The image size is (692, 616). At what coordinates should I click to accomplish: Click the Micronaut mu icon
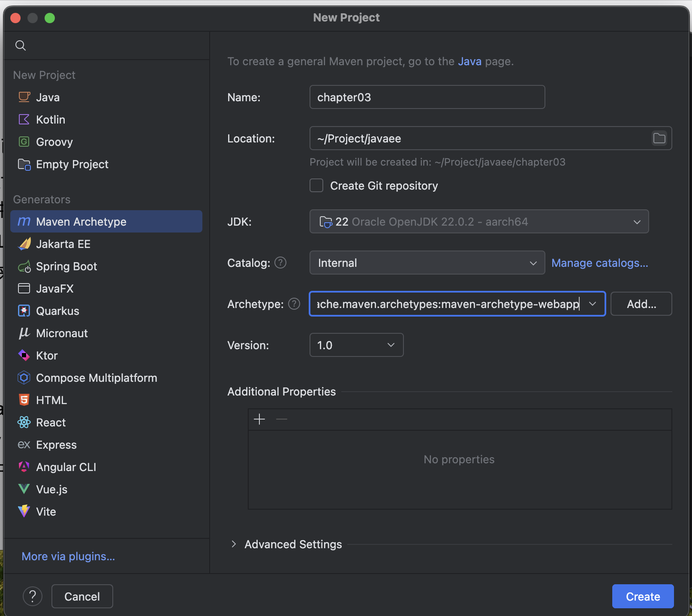pos(24,333)
